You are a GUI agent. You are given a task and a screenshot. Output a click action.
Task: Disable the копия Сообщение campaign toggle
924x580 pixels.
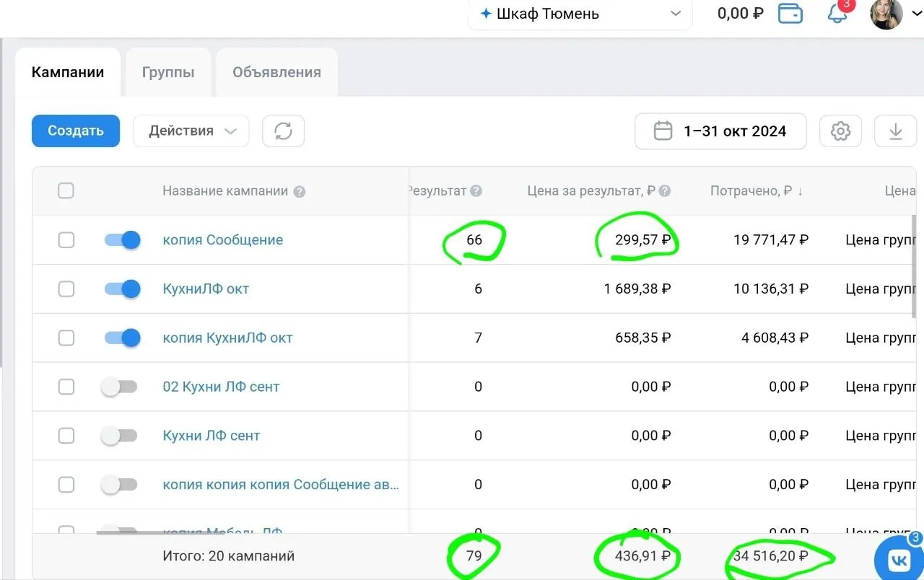point(121,240)
